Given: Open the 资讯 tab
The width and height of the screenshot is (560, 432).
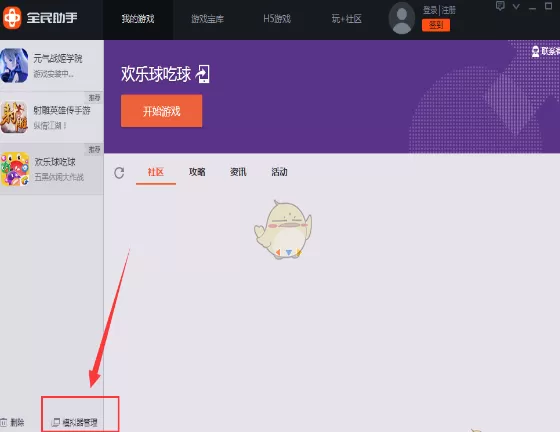Looking at the screenshot, I should click(x=238, y=172).
